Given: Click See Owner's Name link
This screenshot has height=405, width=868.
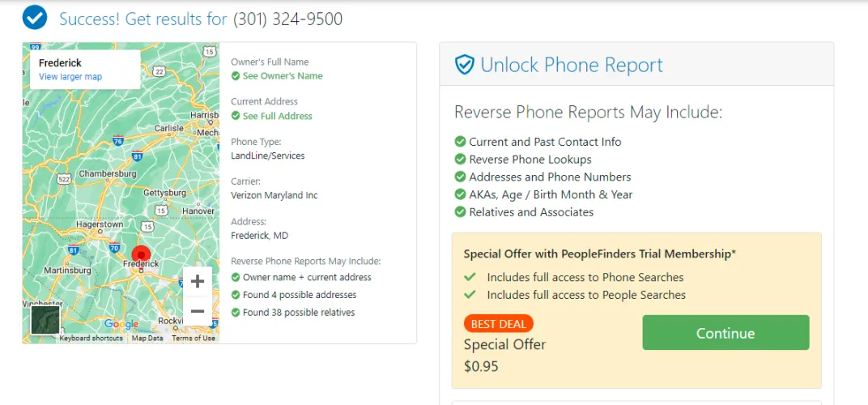Looking at the screenshot, I should (x=283, y=76).
